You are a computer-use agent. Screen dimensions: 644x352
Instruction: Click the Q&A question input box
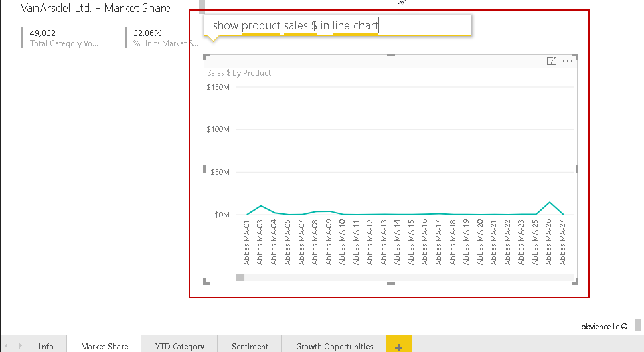pyautogui.click(x=337, y=26)
